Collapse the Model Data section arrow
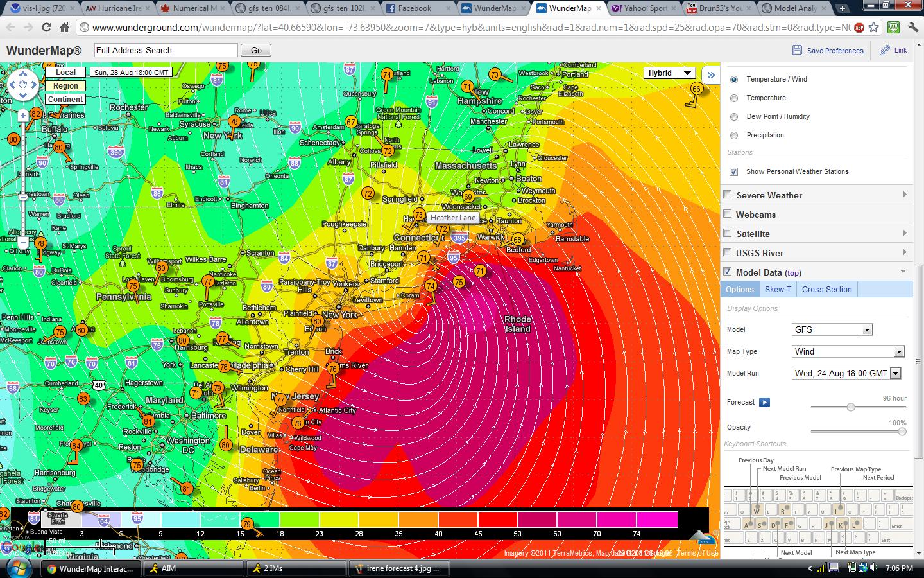Viewport: 924px width, 578px height. point(905,272)
